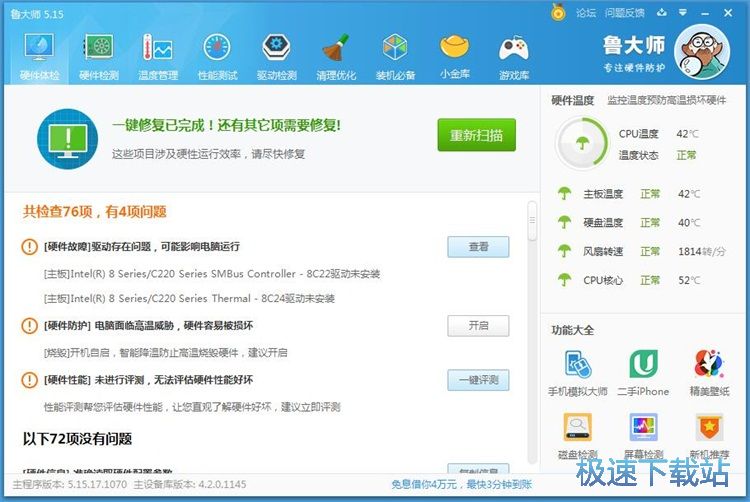Click the 硬盘温度 umbrella icon
750x502 pixels.
tap(564, 222)
